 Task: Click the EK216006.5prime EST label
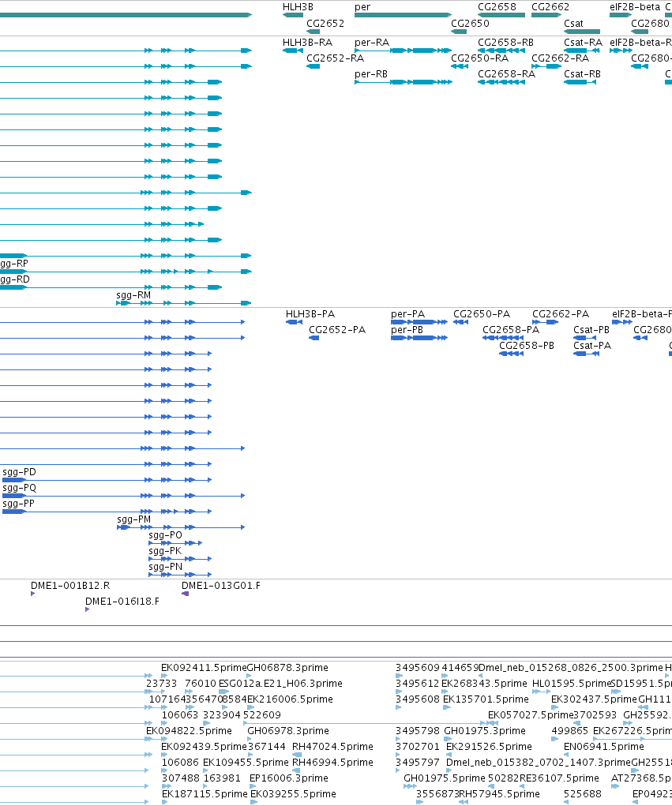coord(290,699)
